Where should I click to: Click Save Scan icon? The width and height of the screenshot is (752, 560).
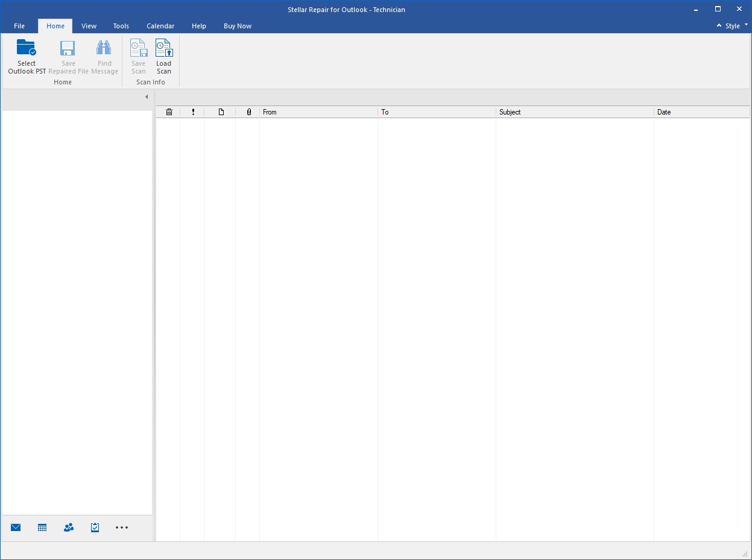click(x=139, y=48)
